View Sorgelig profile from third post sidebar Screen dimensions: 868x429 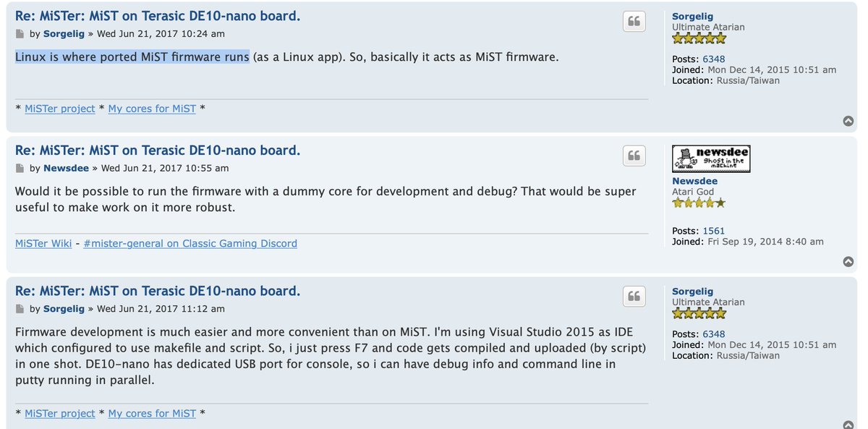click(693, 291)
